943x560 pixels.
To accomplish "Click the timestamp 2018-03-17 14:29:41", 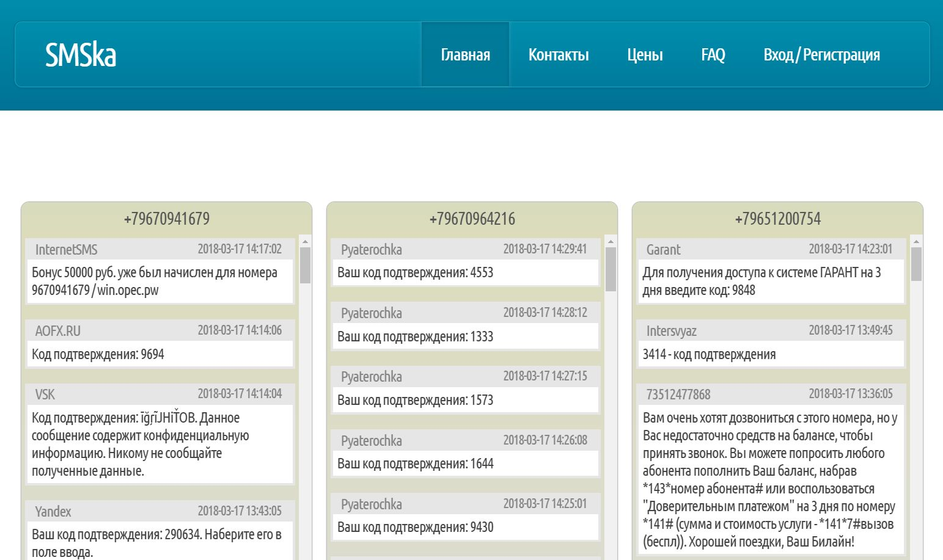I will tap(545, 249).
